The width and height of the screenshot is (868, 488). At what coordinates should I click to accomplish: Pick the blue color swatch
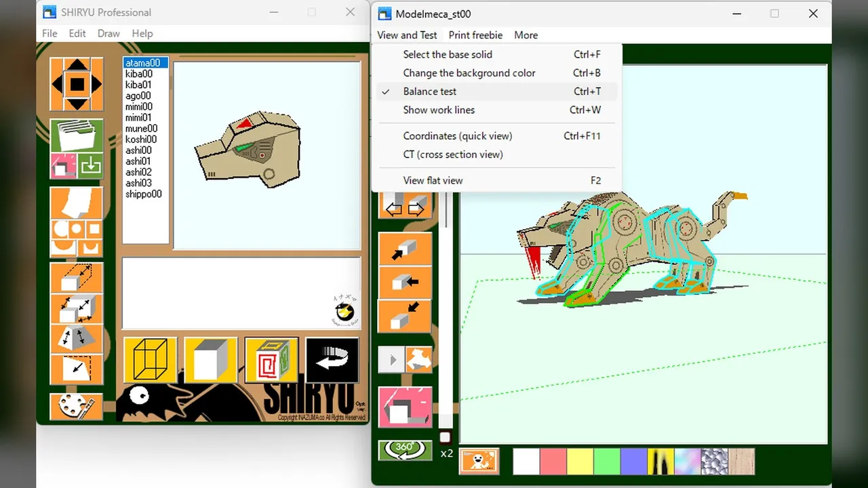634,462
